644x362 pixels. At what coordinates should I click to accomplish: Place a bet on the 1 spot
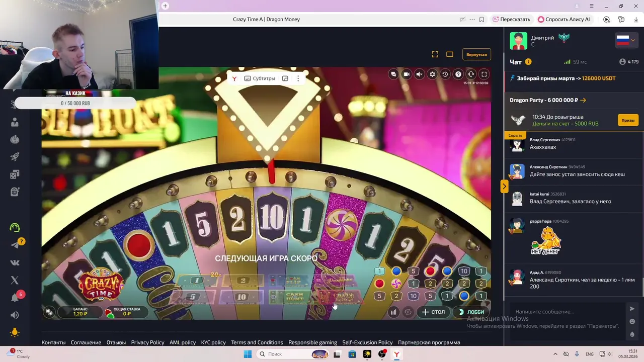[197, 281]
